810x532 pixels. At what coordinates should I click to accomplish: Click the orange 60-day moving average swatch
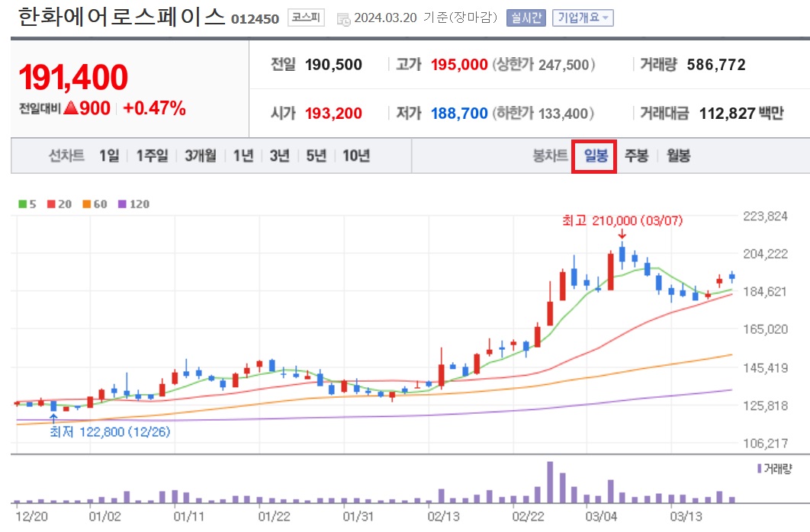pos(87,204)
